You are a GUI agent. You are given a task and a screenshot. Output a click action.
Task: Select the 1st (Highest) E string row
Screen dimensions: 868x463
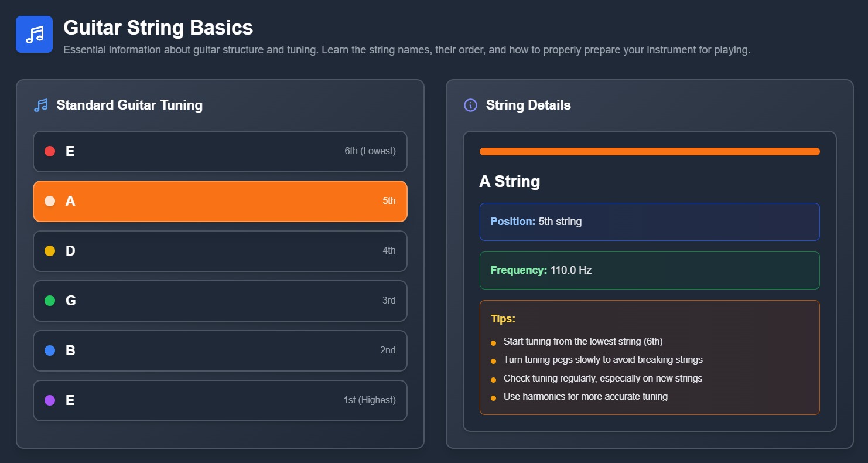tap(220, 400)
